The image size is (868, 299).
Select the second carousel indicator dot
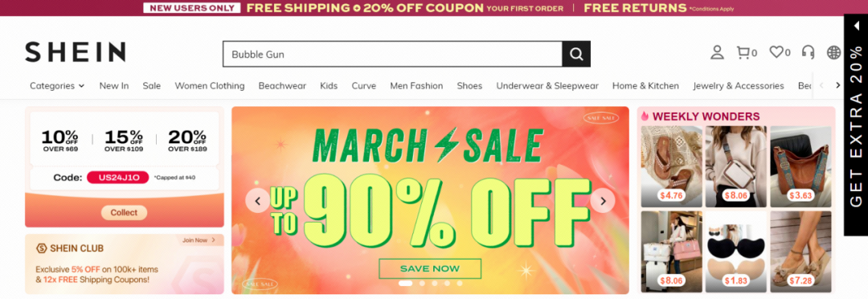[x=422, y=283]
